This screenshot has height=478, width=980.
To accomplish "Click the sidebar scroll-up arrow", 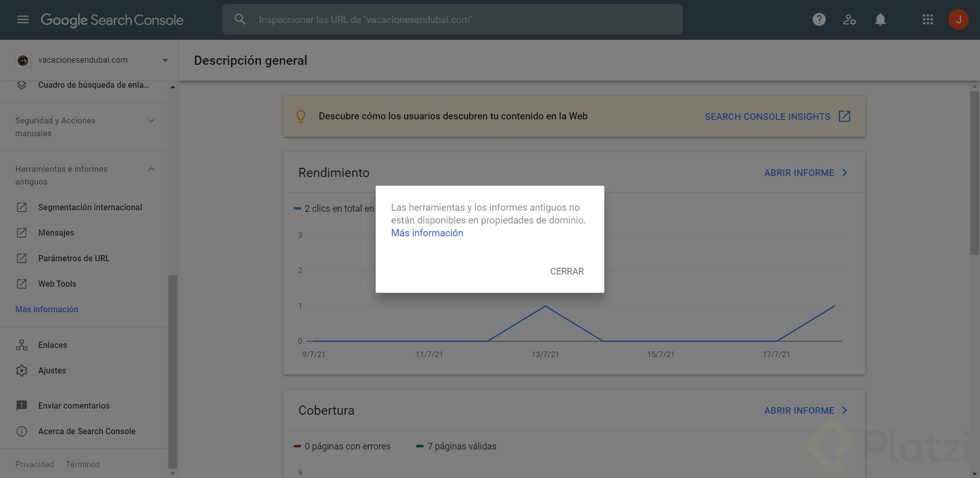I will click(173, 87).
